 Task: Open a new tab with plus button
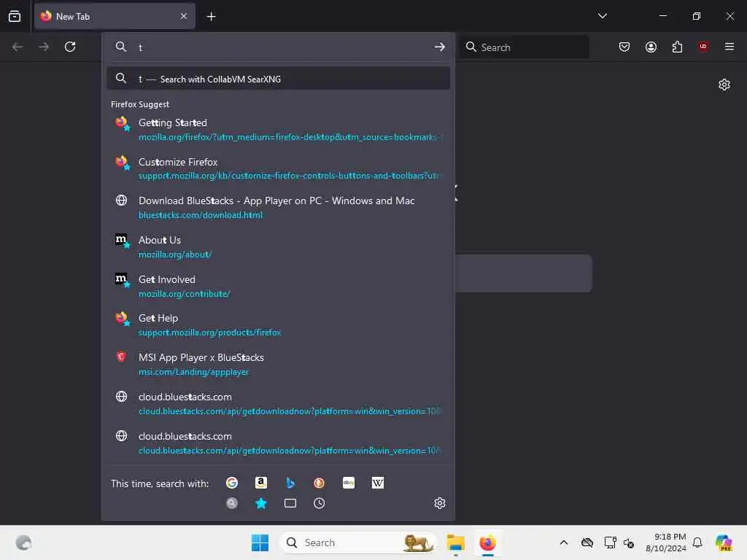pos(211,17)
